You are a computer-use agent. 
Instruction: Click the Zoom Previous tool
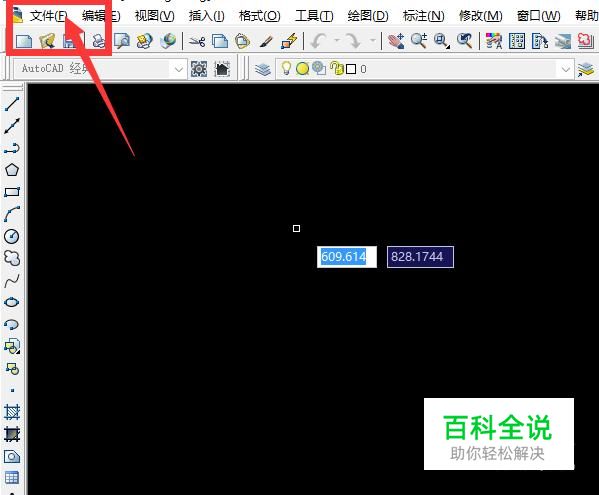tap(465, 40)
